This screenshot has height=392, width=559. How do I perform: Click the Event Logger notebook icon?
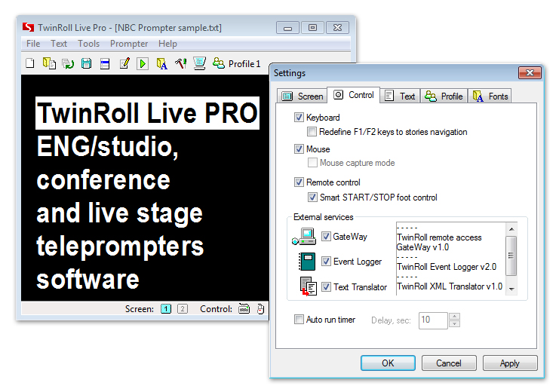pos(307,262)
